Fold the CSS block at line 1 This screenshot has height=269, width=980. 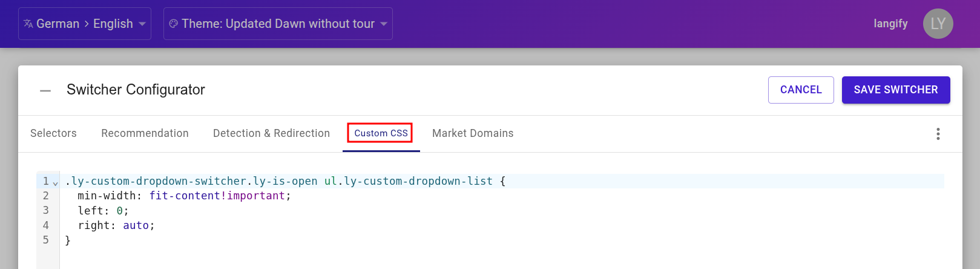pyautogui.click(x=56, y=182)
